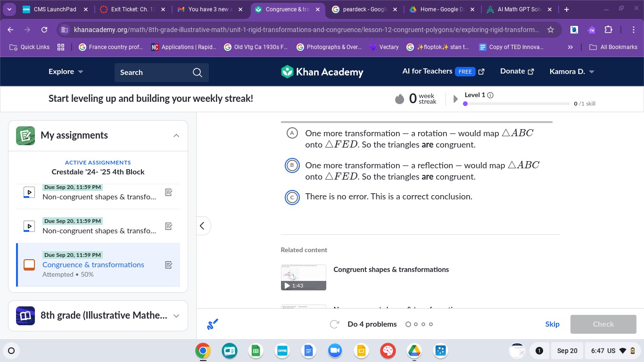Click the Search magnifier icon

tap(198, 72)
